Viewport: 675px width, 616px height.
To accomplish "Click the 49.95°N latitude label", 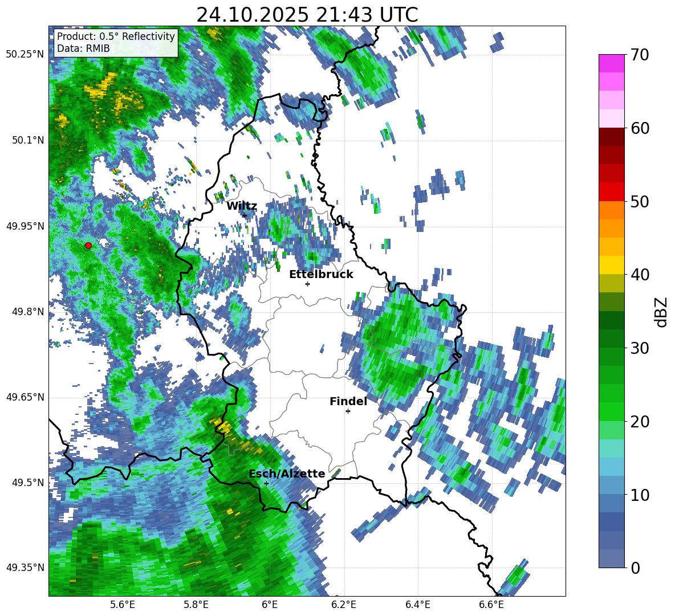I will (x=25, y=226).
